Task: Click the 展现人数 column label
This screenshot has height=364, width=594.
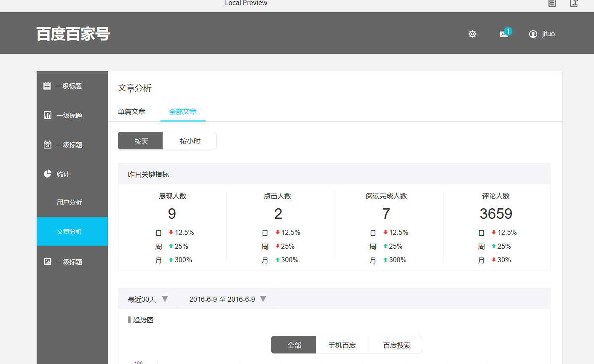Action: click(172, 196)
